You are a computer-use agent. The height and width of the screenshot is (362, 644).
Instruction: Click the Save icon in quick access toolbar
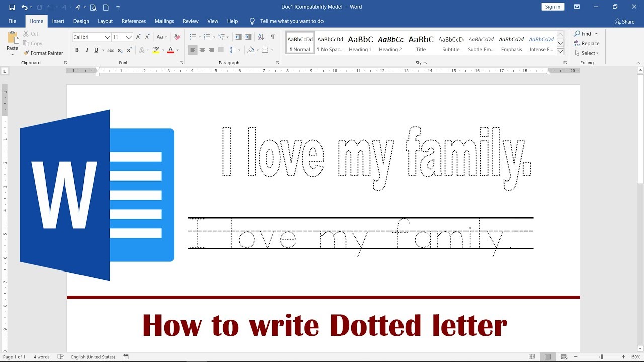click(x=12, y=7)
